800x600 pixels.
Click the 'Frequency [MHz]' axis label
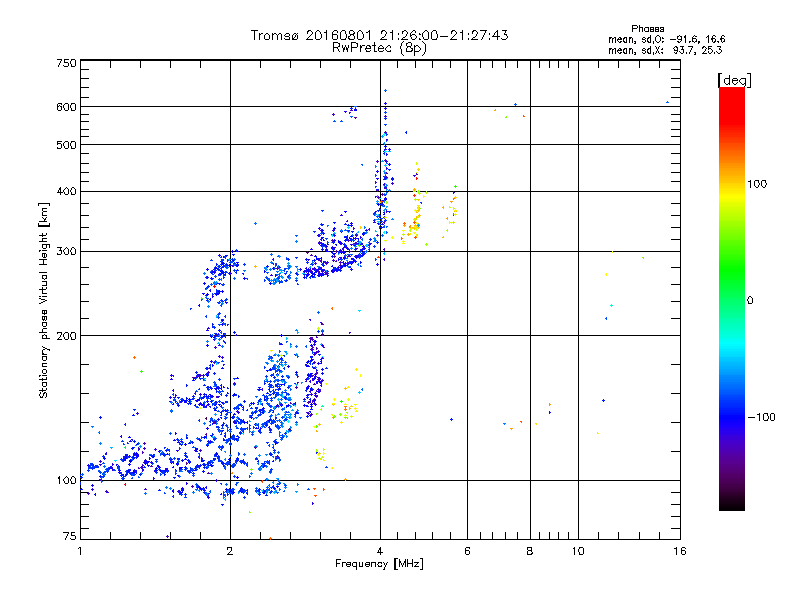coord(379,564)
